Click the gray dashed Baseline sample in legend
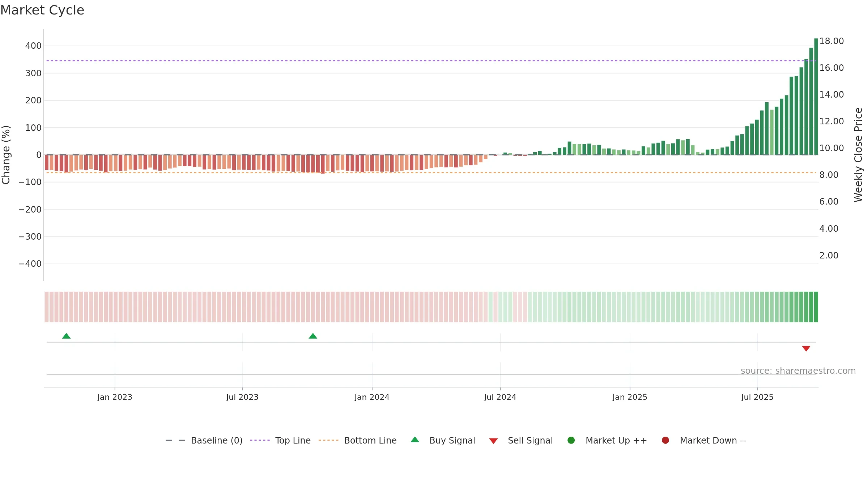 [175, 440]
